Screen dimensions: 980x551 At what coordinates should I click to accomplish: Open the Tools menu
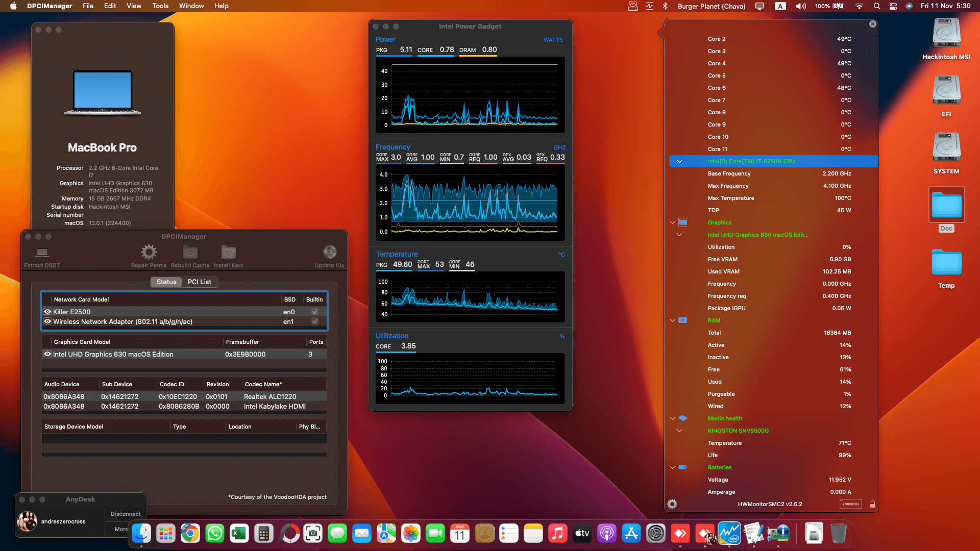(160, 6)
